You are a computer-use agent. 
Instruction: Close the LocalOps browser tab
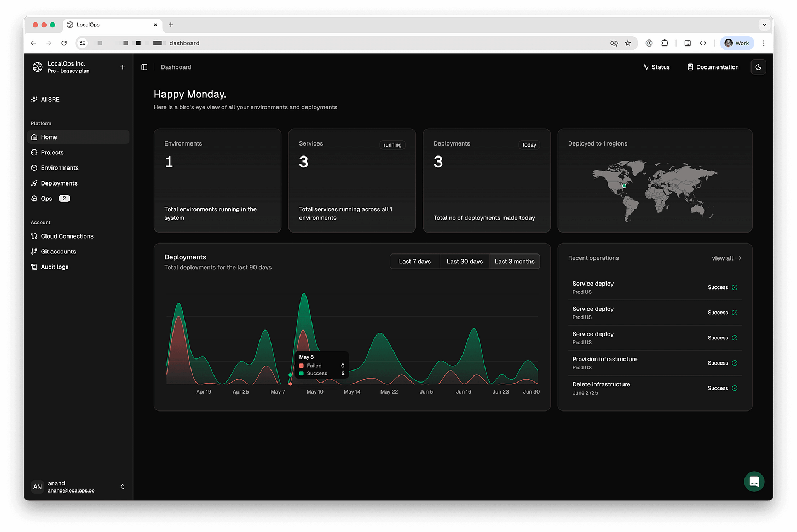point(155,25)
